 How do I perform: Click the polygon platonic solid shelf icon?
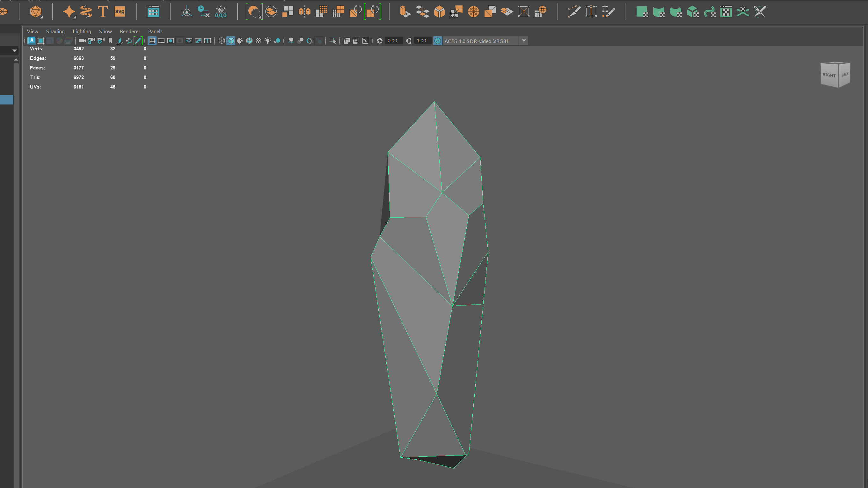tap(36, 12)
